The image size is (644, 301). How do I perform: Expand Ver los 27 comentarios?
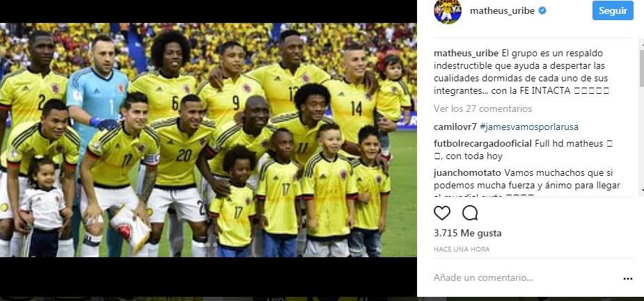[482, 108]
